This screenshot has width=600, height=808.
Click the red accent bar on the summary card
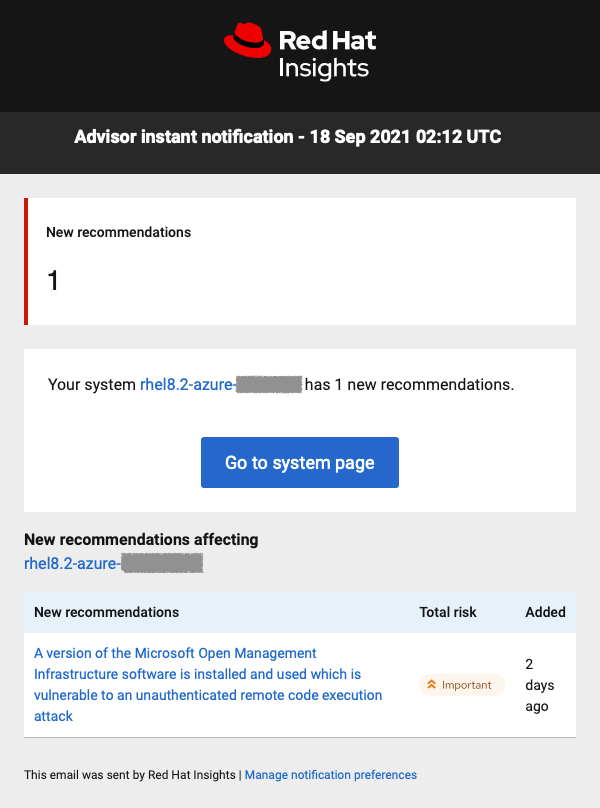[x=26, y=261]
